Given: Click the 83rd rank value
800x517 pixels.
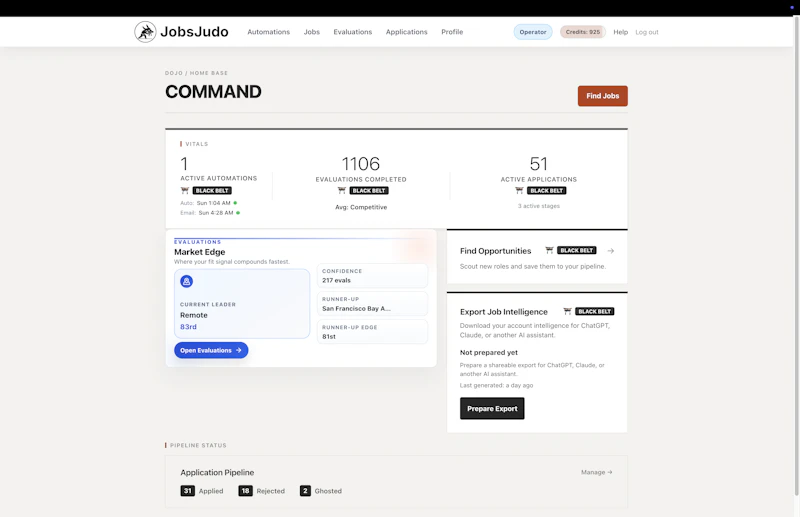Looking at the screenshot, I should click(x=188, y=327).
